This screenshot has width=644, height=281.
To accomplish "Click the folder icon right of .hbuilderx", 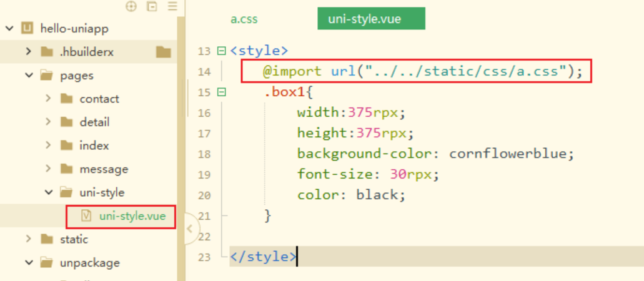I will coord(164,52).
